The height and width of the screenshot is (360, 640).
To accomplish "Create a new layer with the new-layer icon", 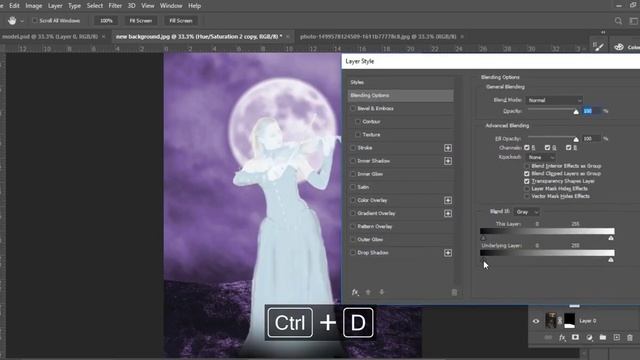I will [x=617, y=338].
